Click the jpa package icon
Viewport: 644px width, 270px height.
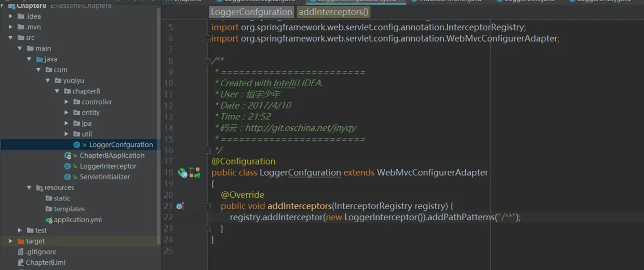[77, 124]
